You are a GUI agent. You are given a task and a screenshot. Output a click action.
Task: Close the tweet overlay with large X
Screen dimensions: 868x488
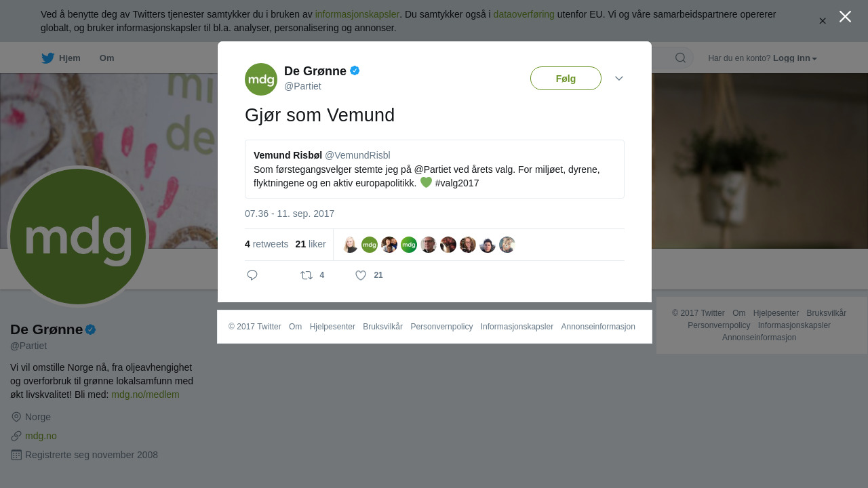(845, 17)
